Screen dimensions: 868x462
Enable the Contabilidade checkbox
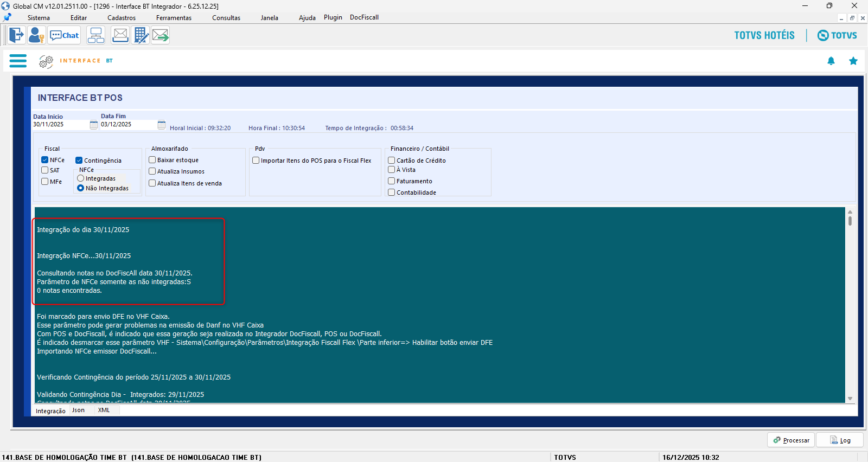click(x=392, y=193)
